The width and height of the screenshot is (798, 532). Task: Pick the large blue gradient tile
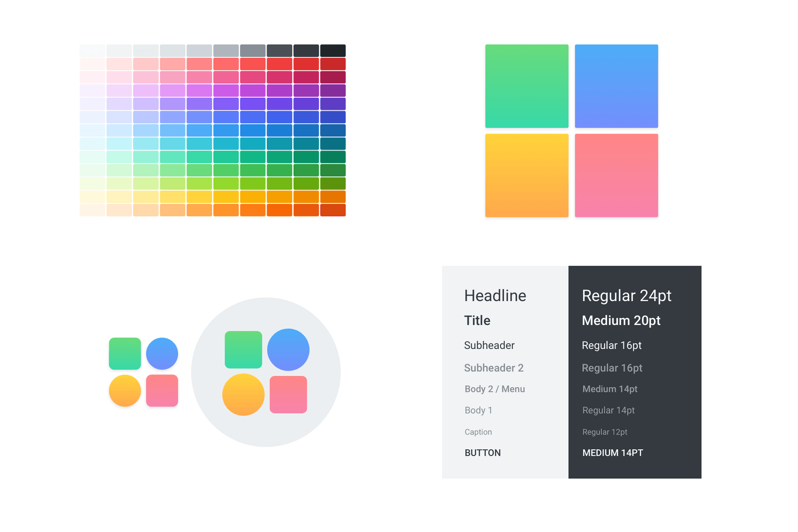(x=616, y=86)
